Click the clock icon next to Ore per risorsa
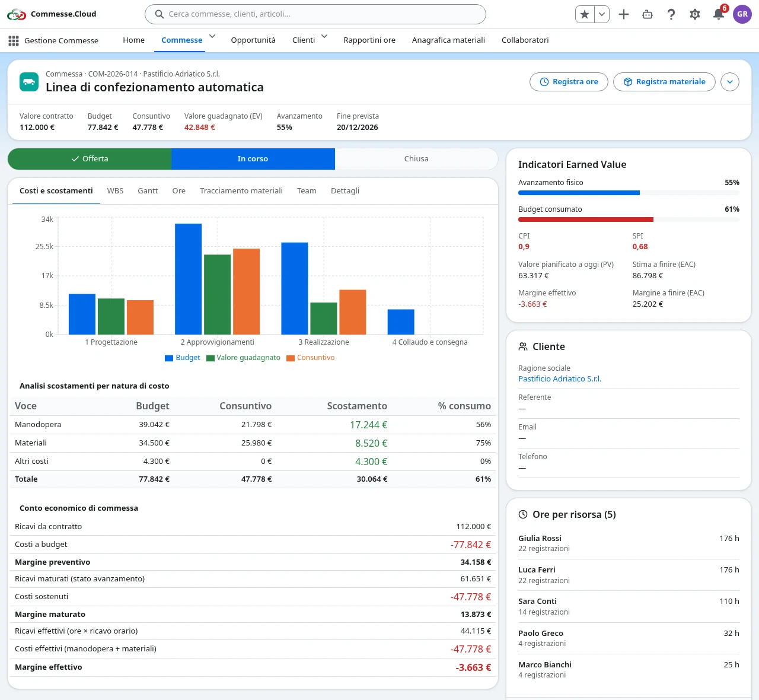The image size is (759, 700). pyautogui.click(x=523, y=514)
